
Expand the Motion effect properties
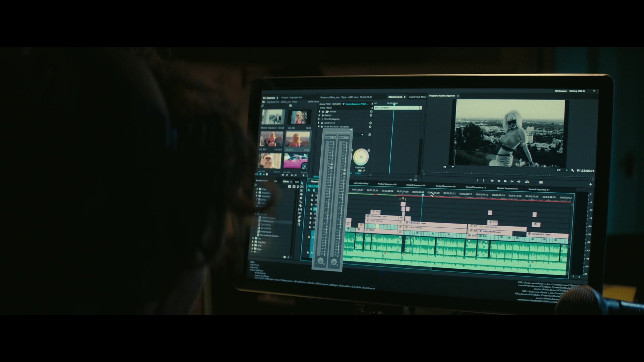click(x=319, y=111)
